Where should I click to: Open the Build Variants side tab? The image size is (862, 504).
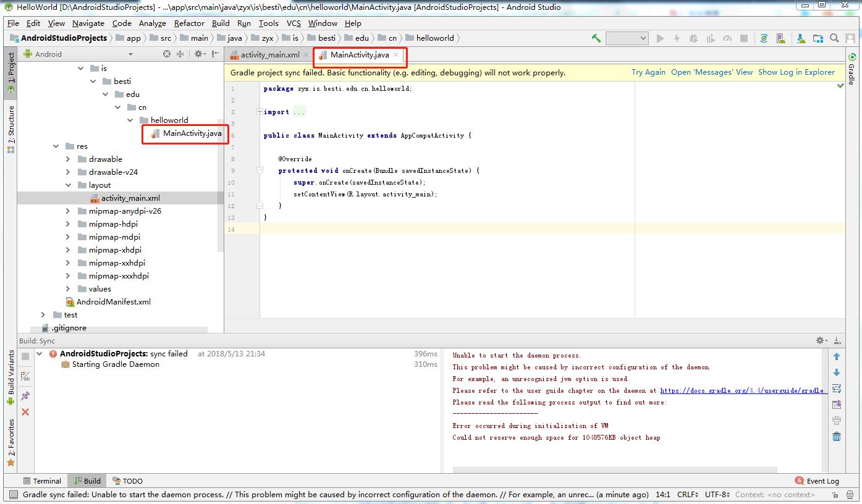pos(11,377)
